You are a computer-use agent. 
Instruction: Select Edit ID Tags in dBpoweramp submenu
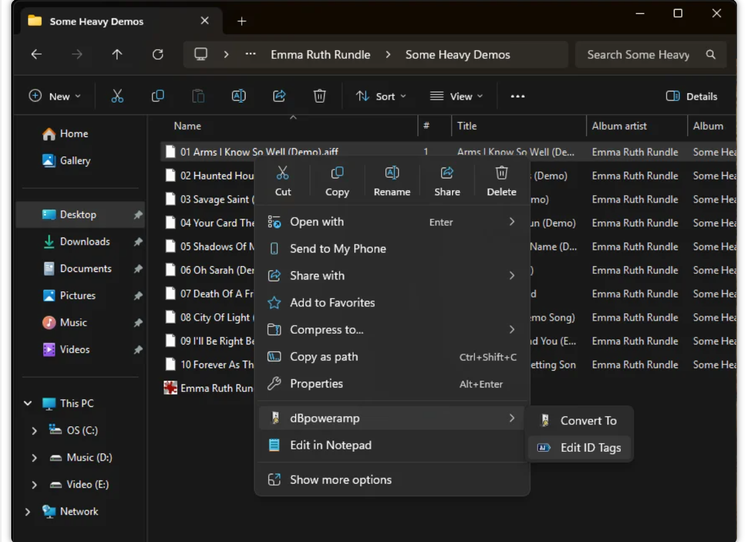(590, 448)
